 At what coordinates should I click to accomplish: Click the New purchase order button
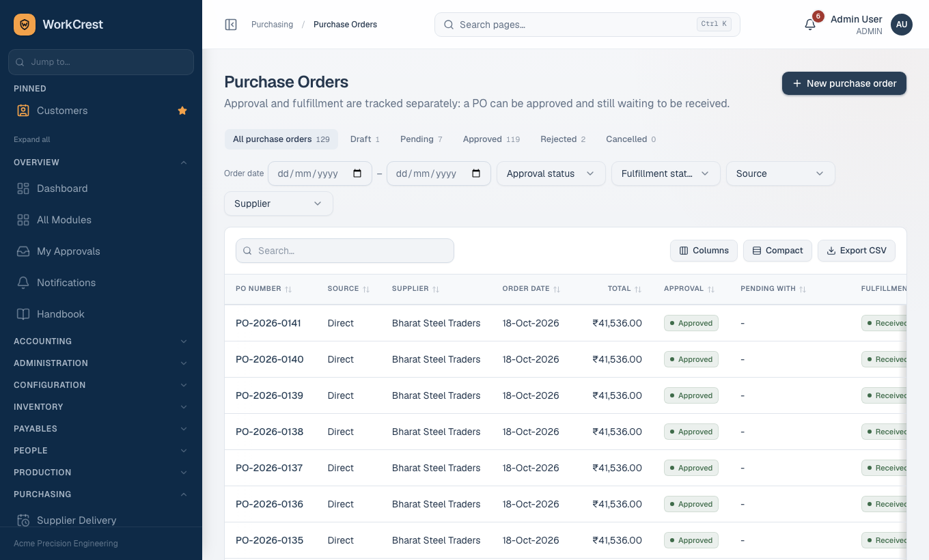844,83
